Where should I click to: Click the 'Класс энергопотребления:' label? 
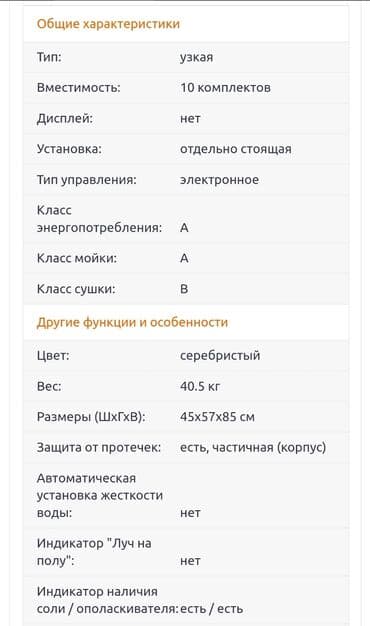tap(99, 219)
